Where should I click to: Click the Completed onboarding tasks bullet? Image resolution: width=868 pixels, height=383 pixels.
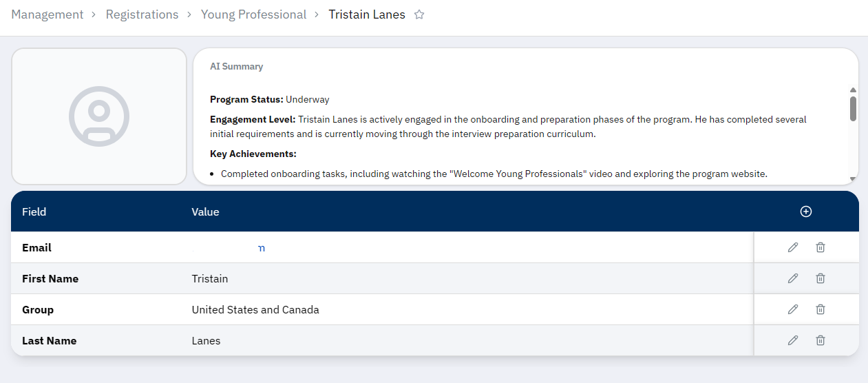point(494,174)
